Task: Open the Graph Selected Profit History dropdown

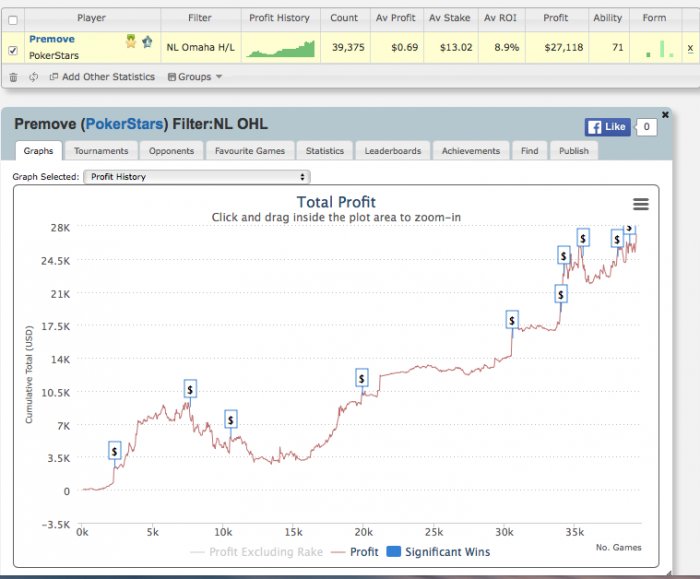Action: tap(197, 177)
